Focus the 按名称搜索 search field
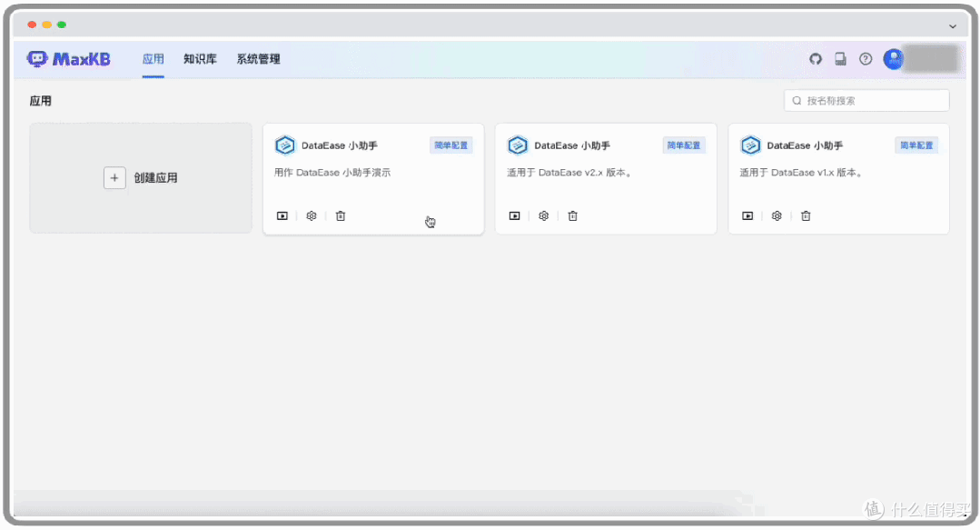The width and height of the screenshot is (980, 530). 866,101
